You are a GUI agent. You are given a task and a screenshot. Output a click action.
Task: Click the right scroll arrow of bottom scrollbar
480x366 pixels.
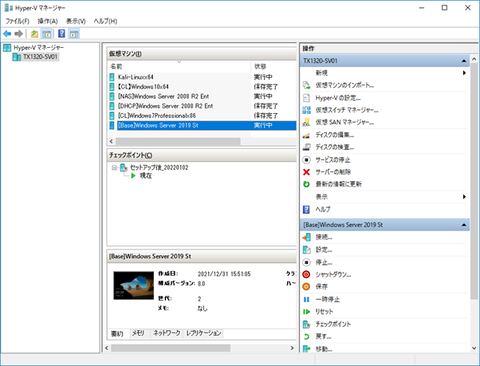[x=292, y=348]
